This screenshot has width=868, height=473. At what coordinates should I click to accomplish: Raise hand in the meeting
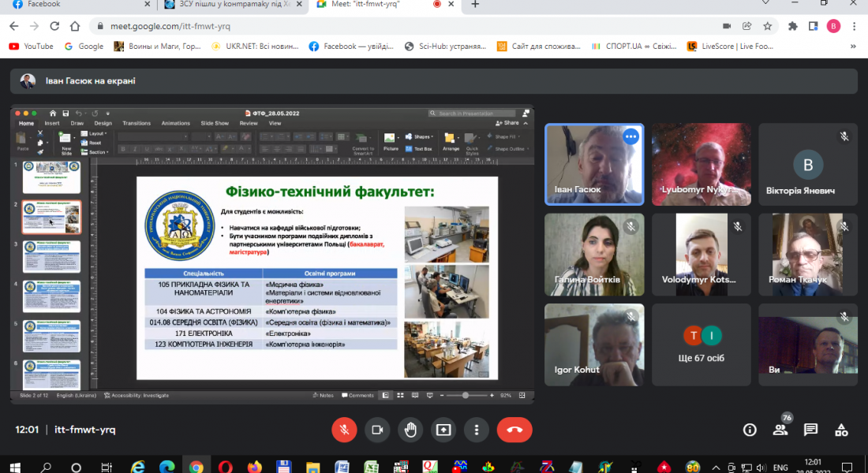pos(410,430)
